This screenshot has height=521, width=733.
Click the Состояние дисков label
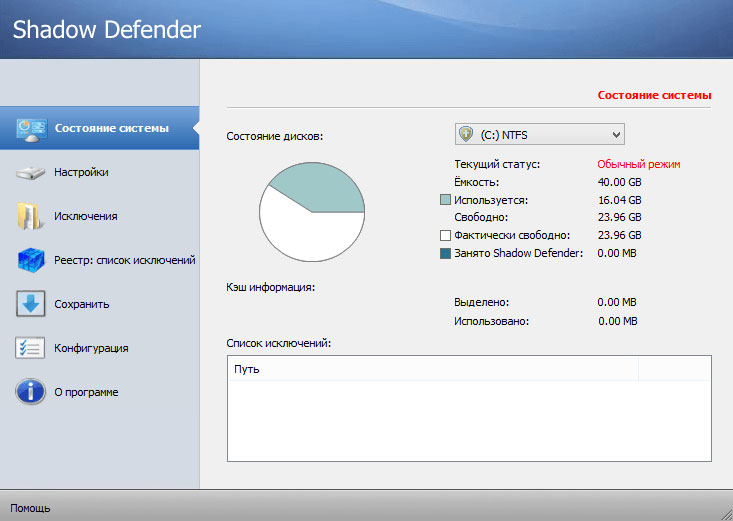(x=275, y=137)
